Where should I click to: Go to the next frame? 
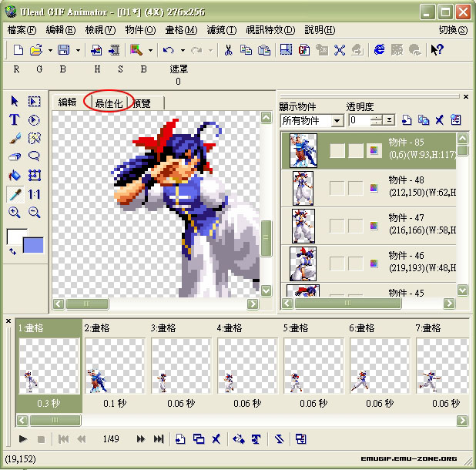(140, 438)
